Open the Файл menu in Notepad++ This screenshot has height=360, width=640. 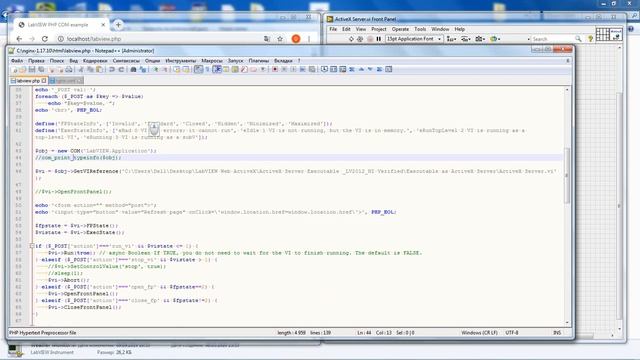(17, 60)
